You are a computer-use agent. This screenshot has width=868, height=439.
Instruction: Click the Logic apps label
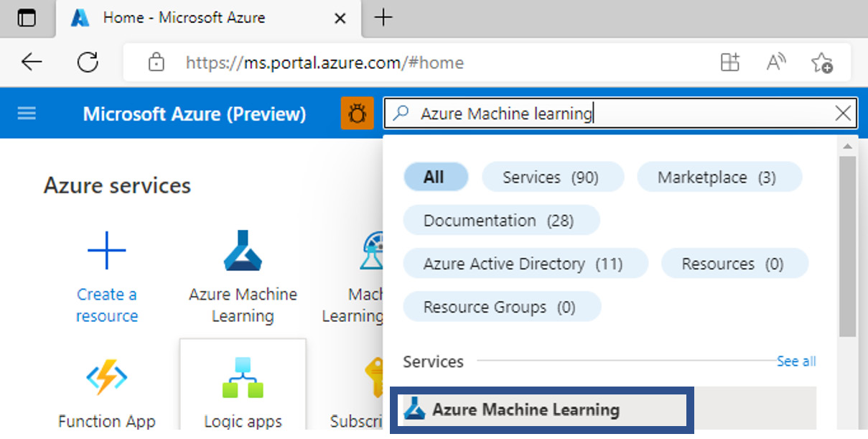point(243,421)
